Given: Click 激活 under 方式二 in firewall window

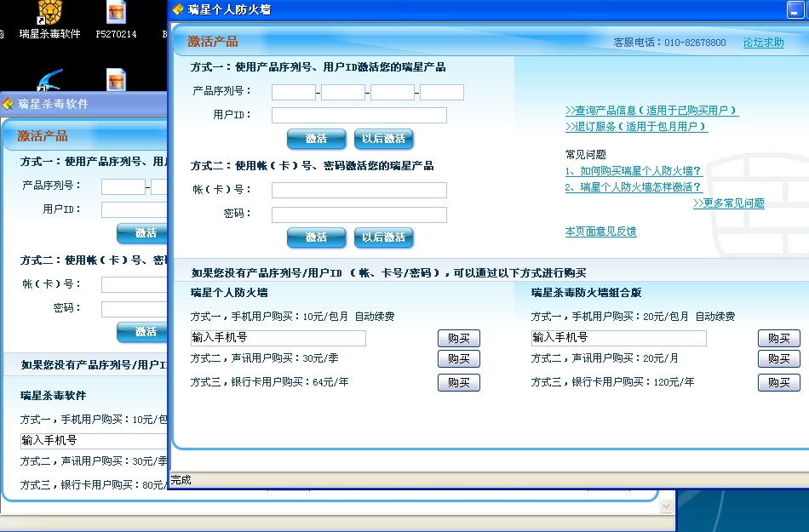Looking at the screenshot, I should [316, 237].
